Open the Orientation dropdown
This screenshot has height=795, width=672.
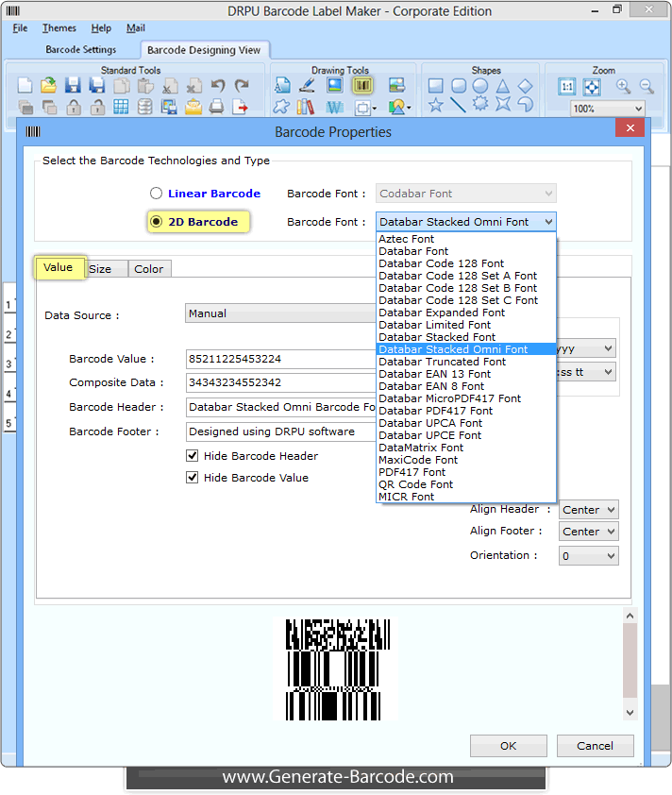point(588,556)
